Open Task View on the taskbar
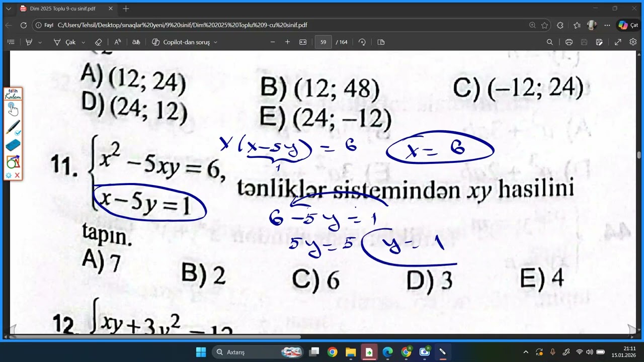This screenshot has width=644, height=362. (314, 352)
